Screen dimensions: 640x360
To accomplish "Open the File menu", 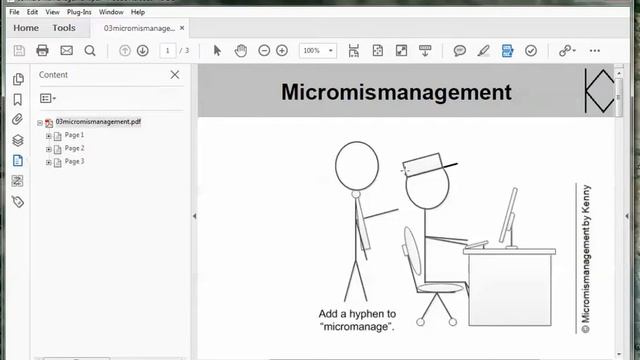I will click(14, 12).
